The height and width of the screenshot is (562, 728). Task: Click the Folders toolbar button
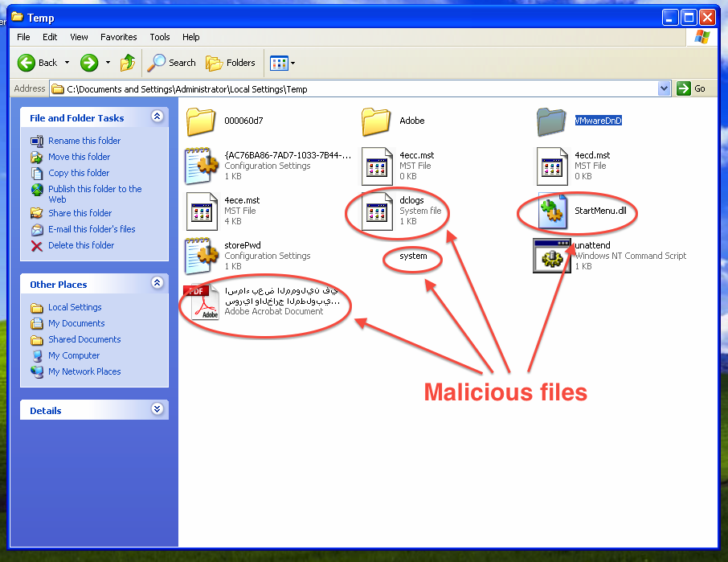[231, 63]
